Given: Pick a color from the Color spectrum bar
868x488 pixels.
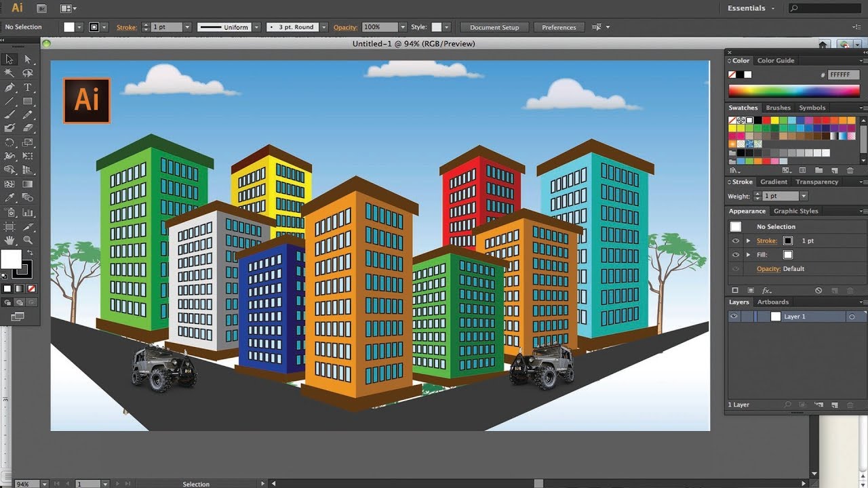Looking at the screenshot, I should click(x=794, y=91).
